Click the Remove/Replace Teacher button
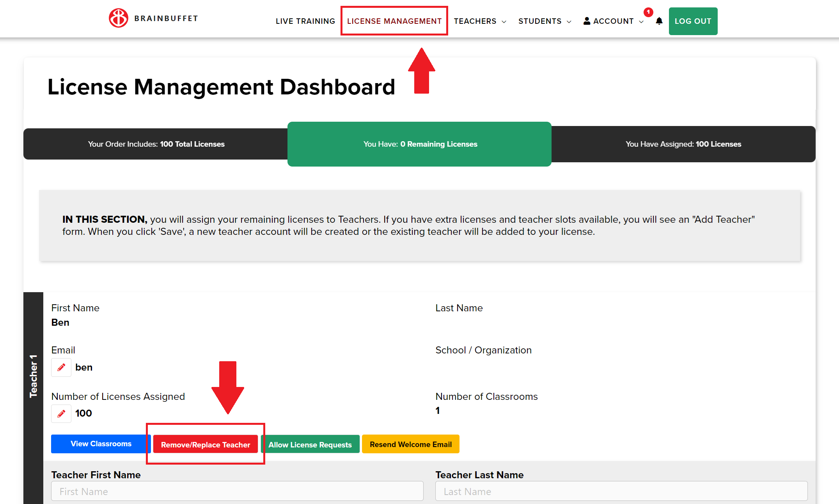Viewport: 839px width, 504px height. (x=205, y=445)
